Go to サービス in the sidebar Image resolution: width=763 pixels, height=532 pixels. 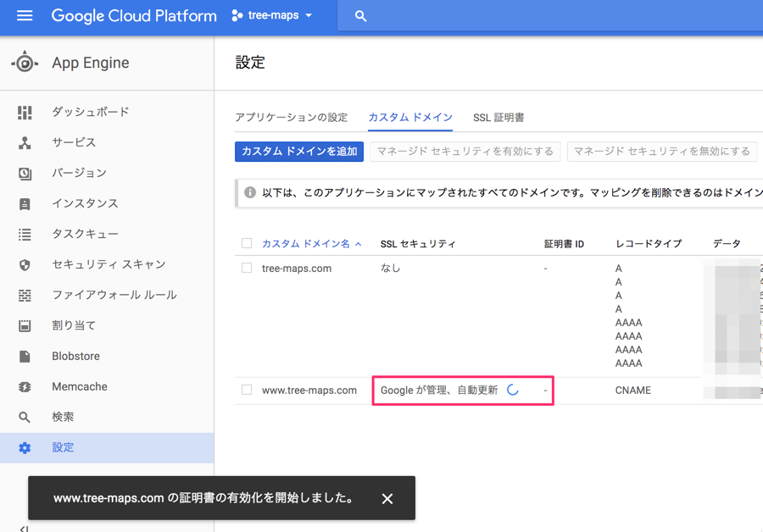pyautogui.click(x=74, y=142)
